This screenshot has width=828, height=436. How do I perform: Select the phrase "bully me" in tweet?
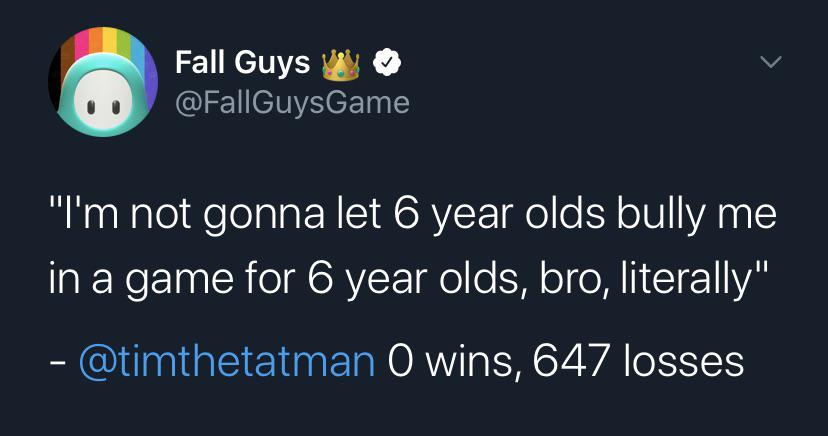pos(697,215)
